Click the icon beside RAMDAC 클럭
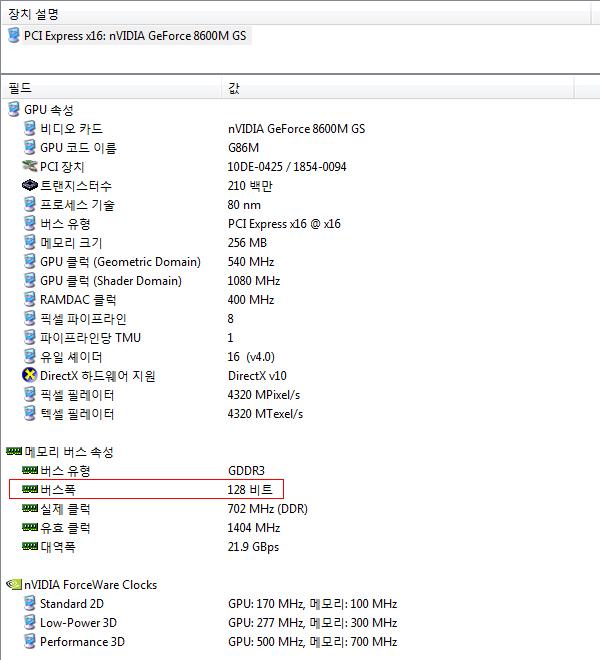The width and height of the screenshot is (600, 660). click(29, 299)
